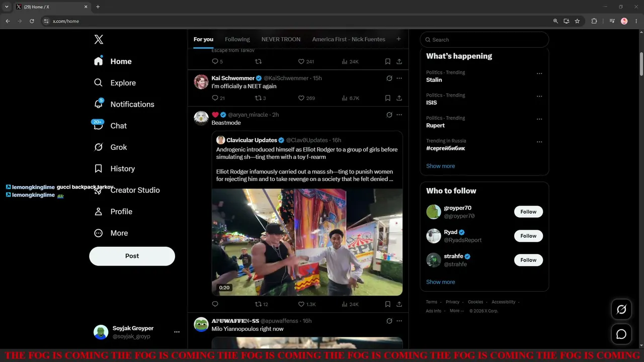Screen dimensions: 644x362
Task: Follow the Ryad account
Action: coord(528,236)
